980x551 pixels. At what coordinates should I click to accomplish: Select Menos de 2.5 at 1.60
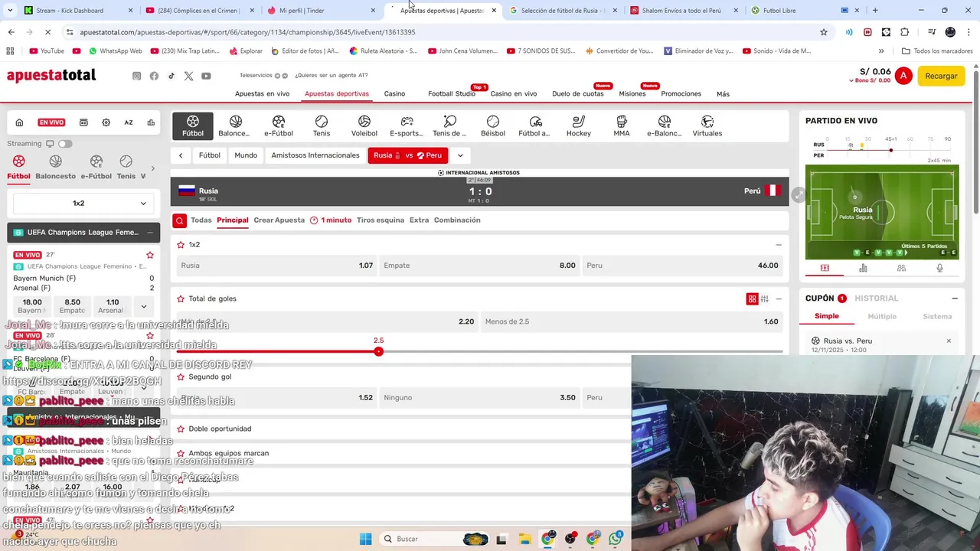pyautogui.click(x=632, y=322)
